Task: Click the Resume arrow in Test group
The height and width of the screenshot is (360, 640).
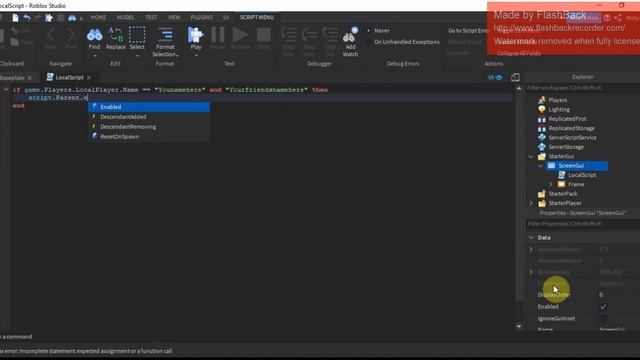Action: 240,35
